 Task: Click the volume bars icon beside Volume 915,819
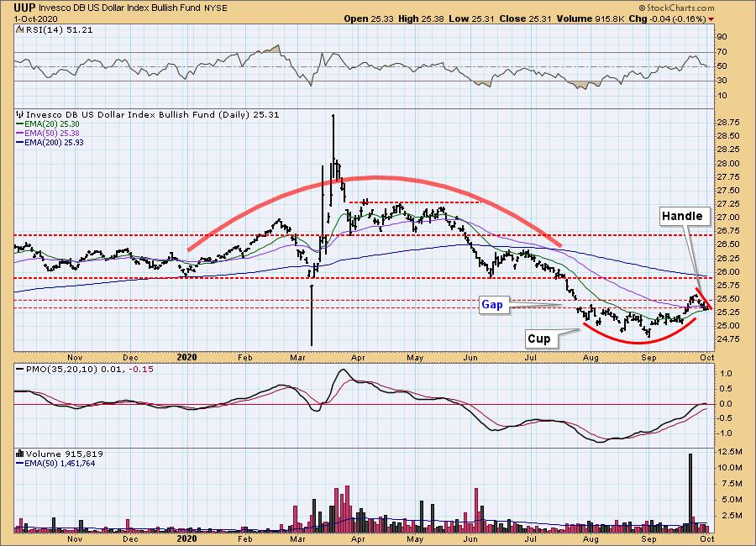pyautogui.click(x=20, y=454)
